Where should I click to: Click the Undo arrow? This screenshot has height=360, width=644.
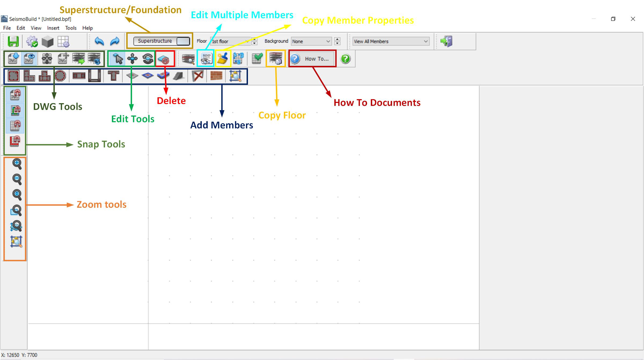[x=99, y=41]
